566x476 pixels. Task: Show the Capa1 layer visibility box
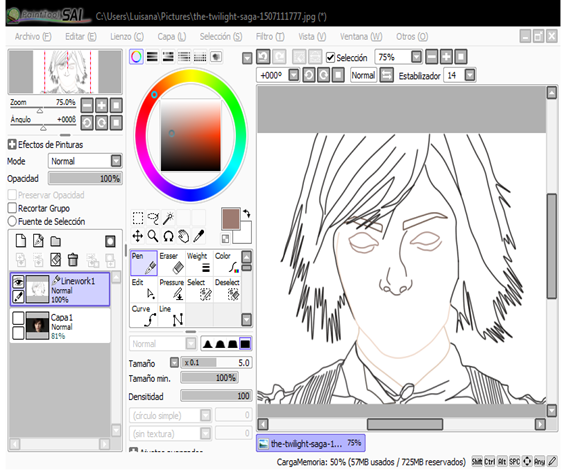18,318
